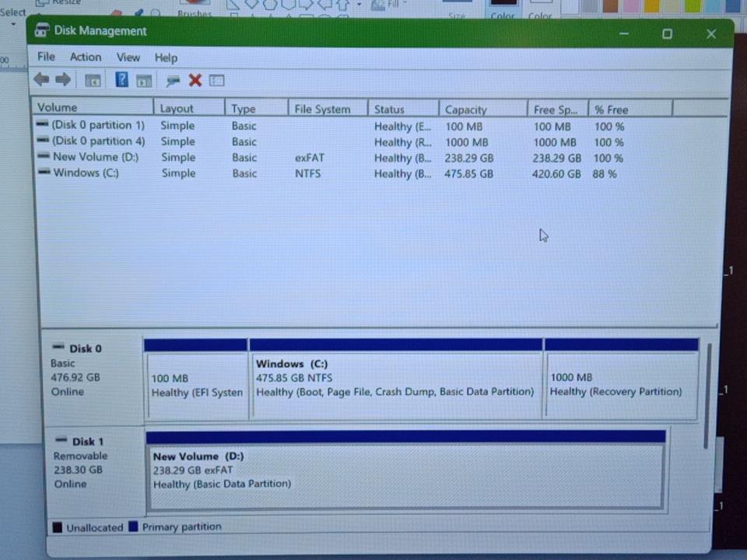The height and width of the screenshot is (560, 747).
Task: Open Help using the blue question mark icon
Action: (x=121, y=79)
